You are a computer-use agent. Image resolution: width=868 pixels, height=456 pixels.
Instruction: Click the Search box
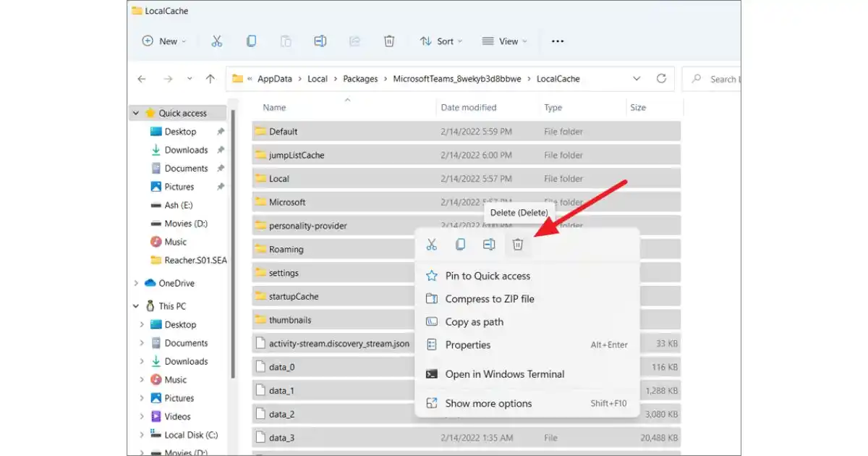(x=712, y=79)
